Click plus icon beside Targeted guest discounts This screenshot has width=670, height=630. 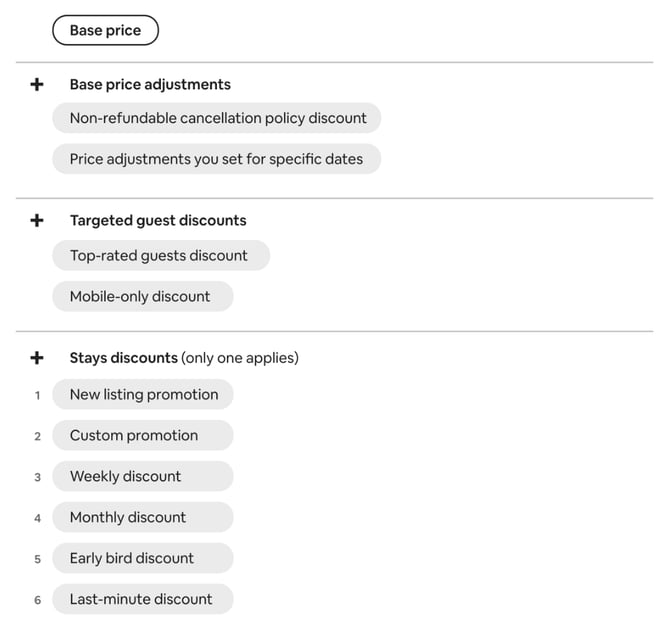tap(37, 221)
